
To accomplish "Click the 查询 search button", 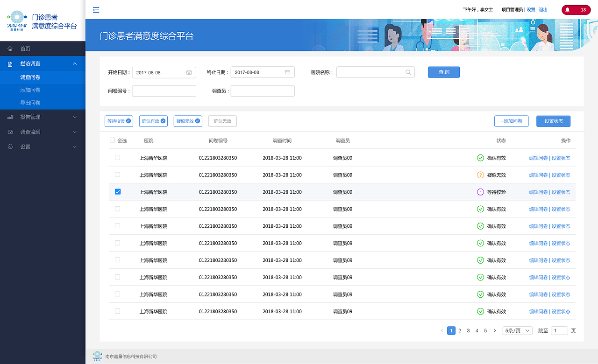I will (444, 72).
